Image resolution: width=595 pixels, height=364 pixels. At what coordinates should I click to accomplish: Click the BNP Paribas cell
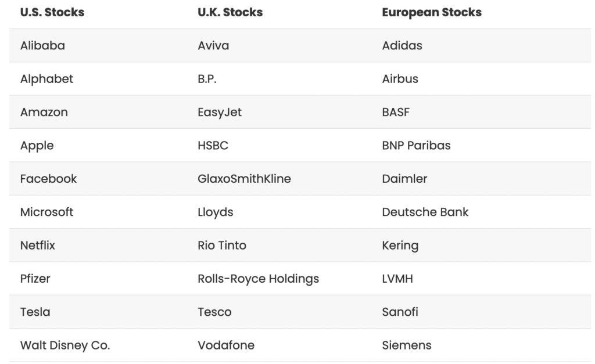point(416,145)
